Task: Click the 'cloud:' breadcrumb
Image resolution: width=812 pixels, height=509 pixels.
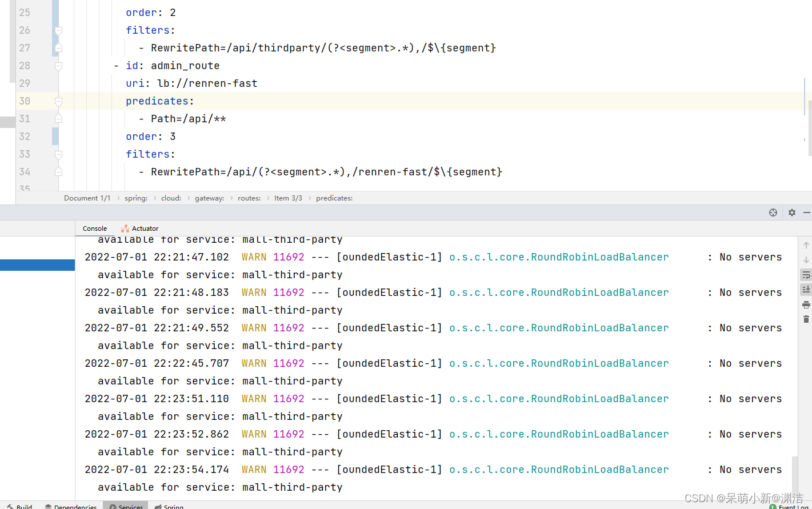Action: (171, 198)
